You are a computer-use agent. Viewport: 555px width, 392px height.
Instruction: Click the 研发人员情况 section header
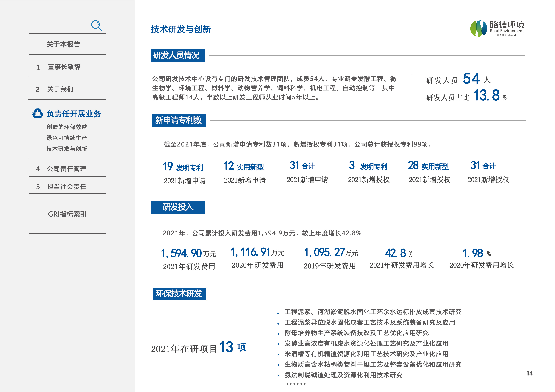(x=178, y=55)
